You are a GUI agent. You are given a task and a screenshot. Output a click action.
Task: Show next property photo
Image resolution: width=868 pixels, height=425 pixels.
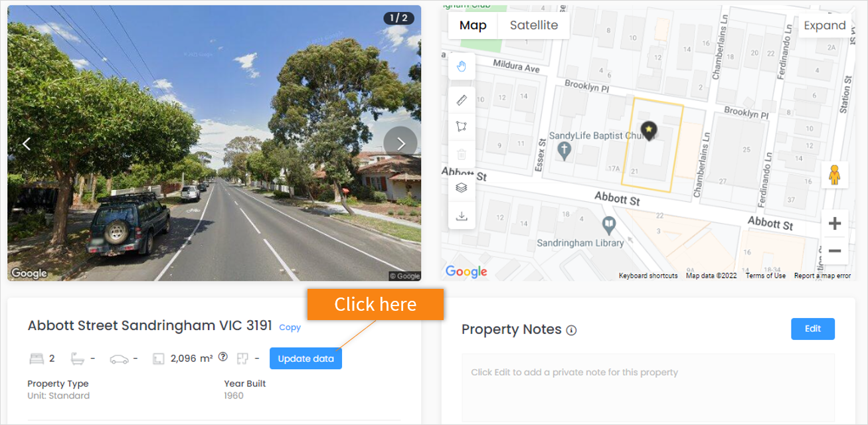(400, 143)
